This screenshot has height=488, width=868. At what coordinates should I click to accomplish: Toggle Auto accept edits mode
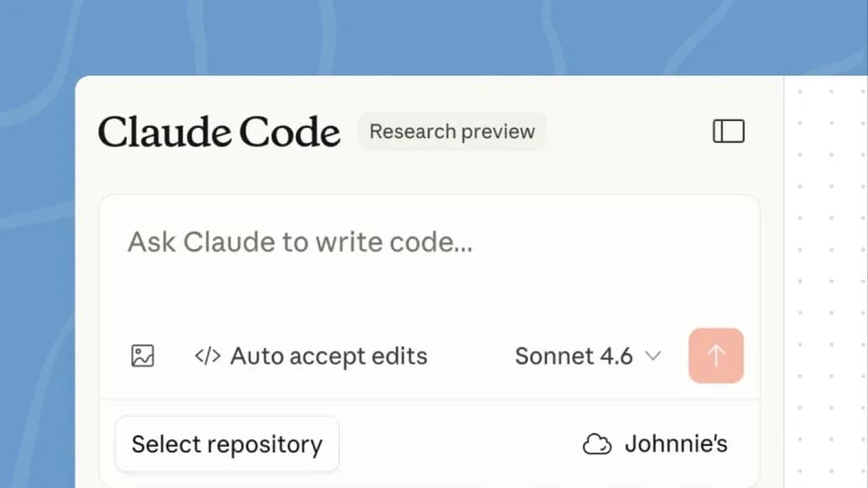311,356
